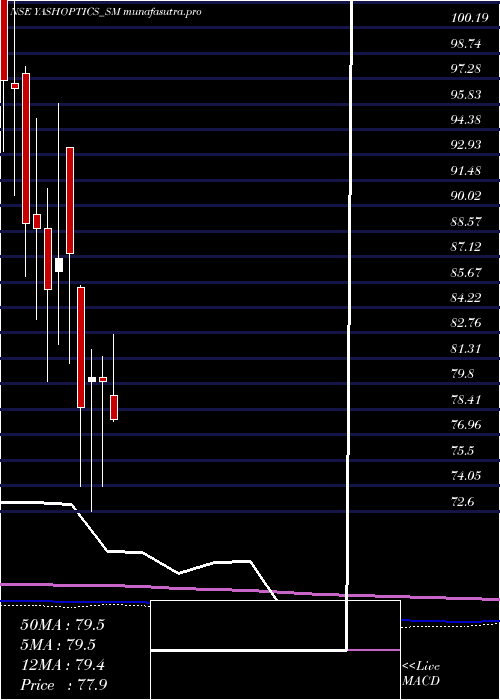500x700 pixels.
Task: Click the 88.57 price axis label
Action: [x=466, y=221]
